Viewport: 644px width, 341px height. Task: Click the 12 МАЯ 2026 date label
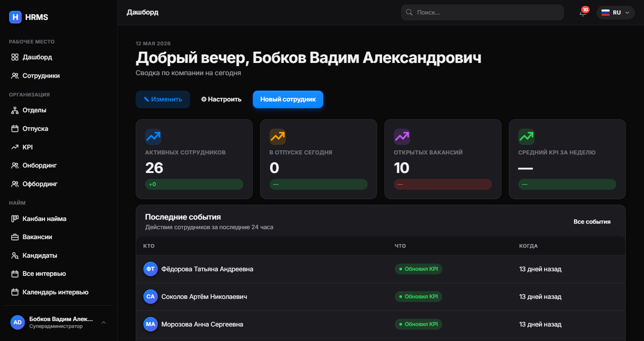[x=153, y=43]
